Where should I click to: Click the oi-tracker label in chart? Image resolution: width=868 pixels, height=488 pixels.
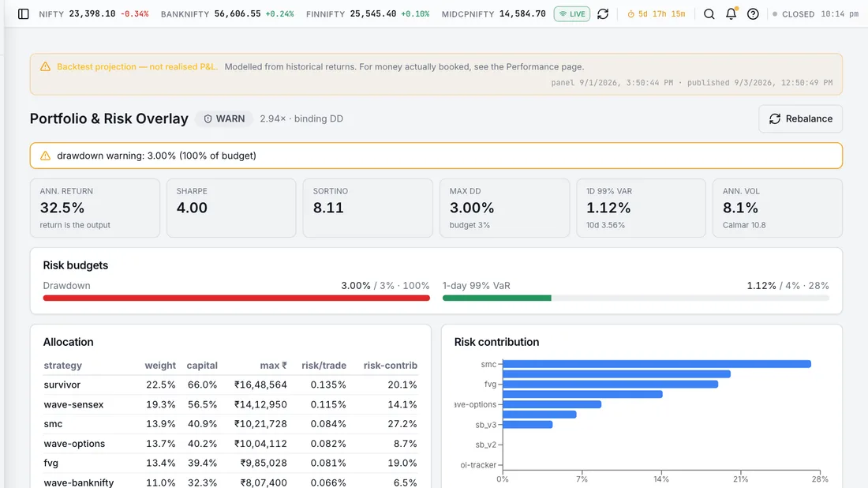pos(478,465)
